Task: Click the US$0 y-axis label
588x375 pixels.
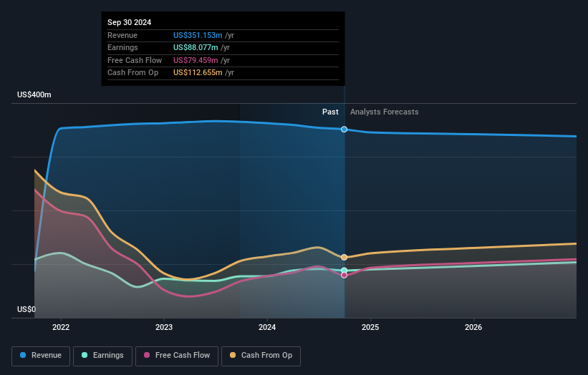Action: [26, 309]
